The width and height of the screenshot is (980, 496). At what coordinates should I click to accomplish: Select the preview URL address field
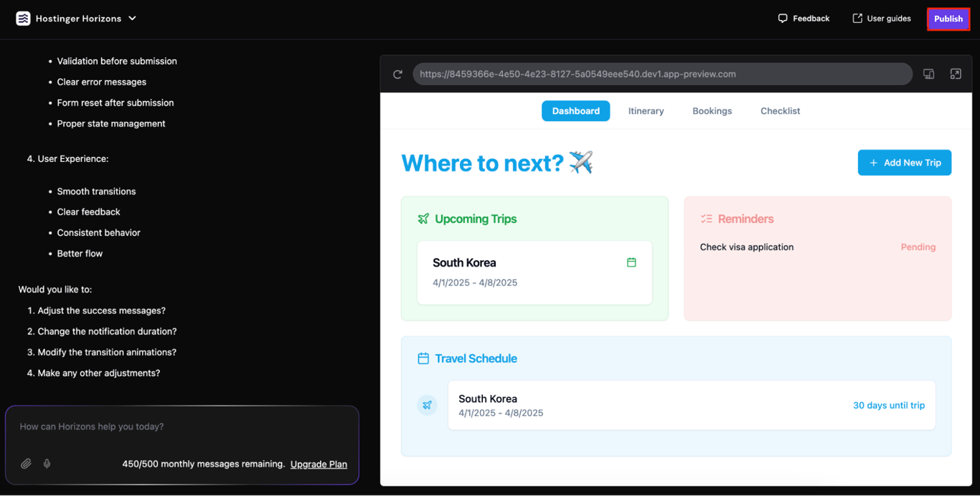click(661, 74)
